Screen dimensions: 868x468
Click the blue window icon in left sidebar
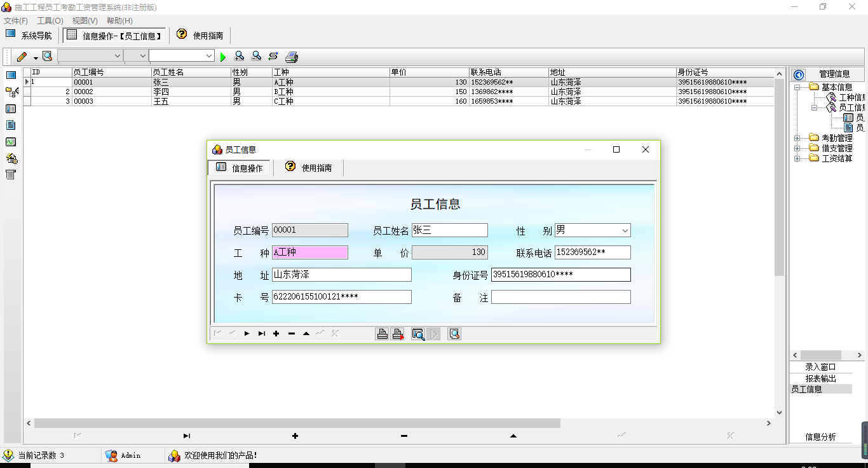click(11, 75)
